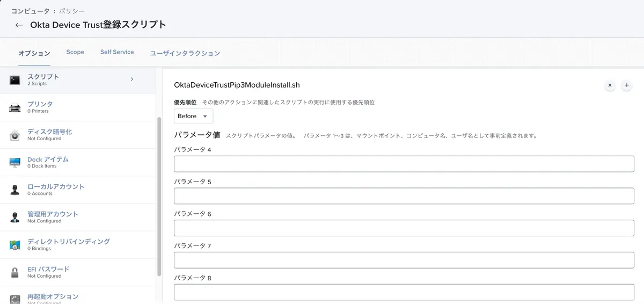Click the パラメータ 8 input field

(x=404, y=293)
